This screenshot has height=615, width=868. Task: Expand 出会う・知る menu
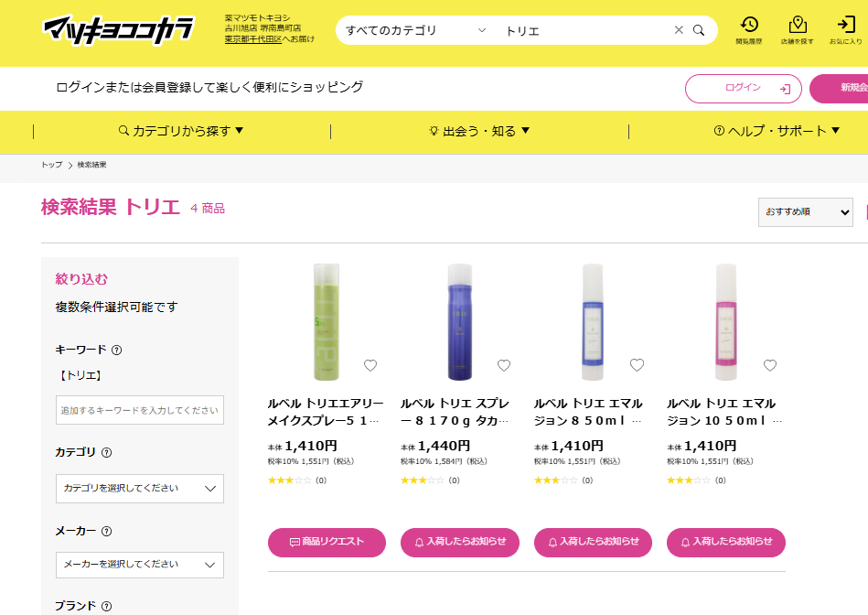pyautogui.click(x=479, y=131)
